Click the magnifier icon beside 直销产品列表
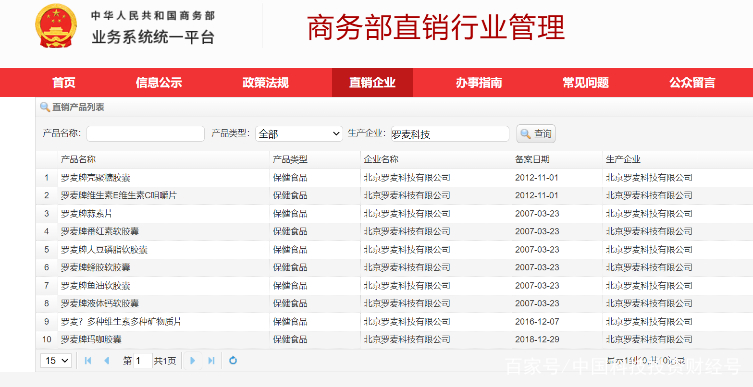 (45, 107)
